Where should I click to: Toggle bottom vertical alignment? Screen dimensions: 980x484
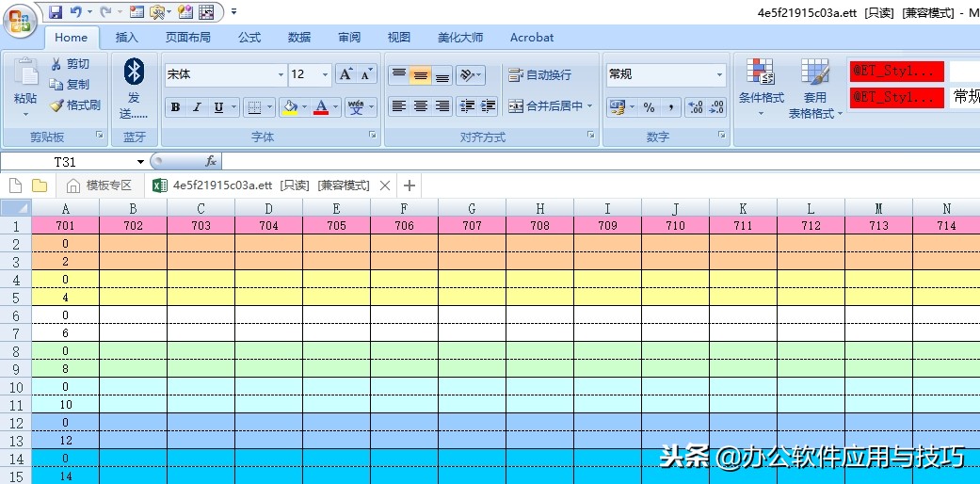(442, 75)
